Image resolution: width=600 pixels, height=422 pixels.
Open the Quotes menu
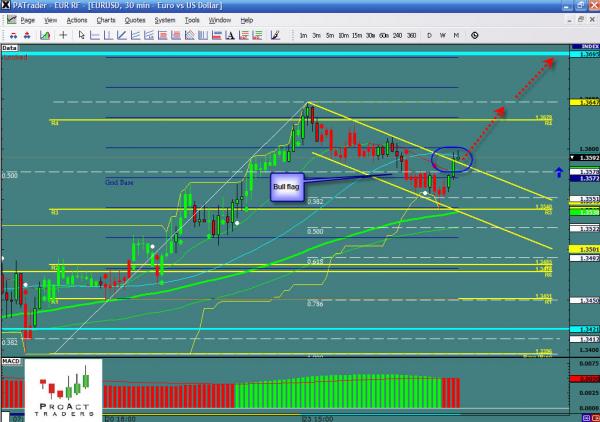135,20
